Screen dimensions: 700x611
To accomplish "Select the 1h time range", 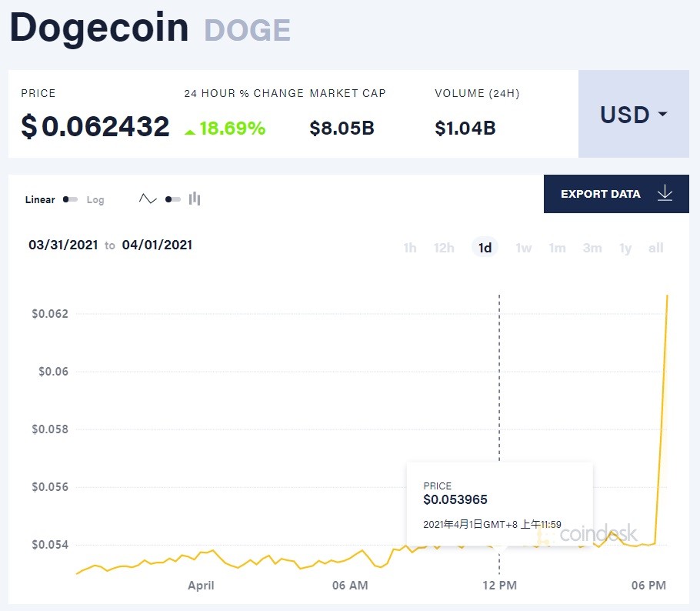I will [410, 248].
